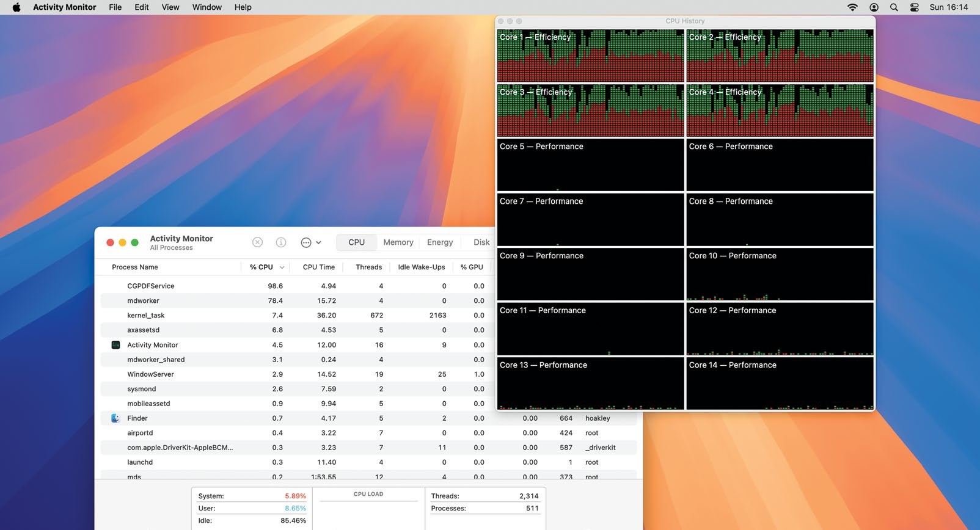Select the Finder process row

coord(369,418)
